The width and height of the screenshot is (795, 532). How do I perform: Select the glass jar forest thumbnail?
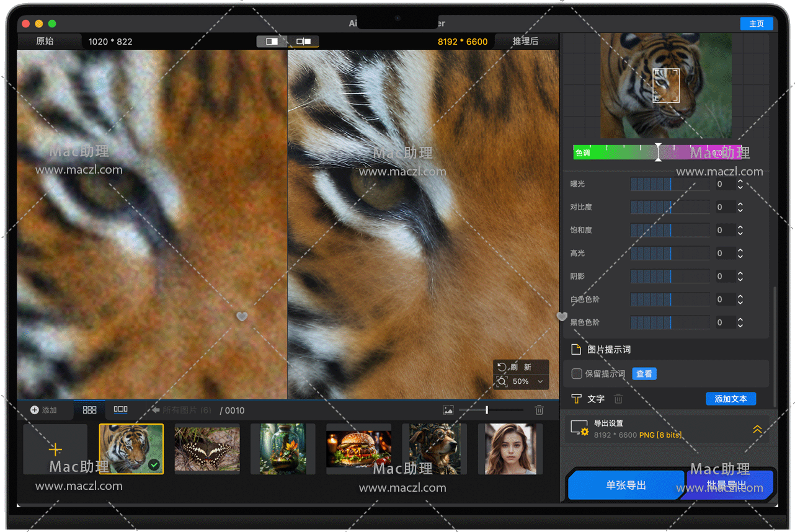point(283,449)
